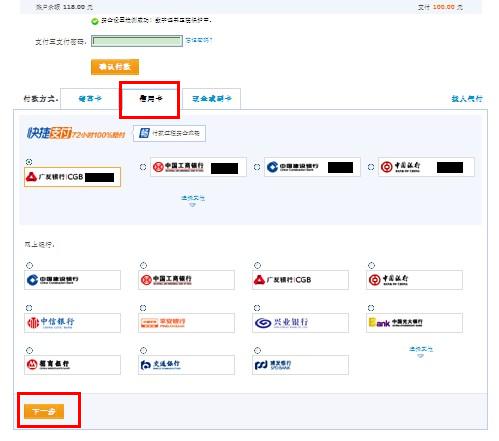
Task: Click the orange next step (下一步) button
Action: [x=44, y=411]
